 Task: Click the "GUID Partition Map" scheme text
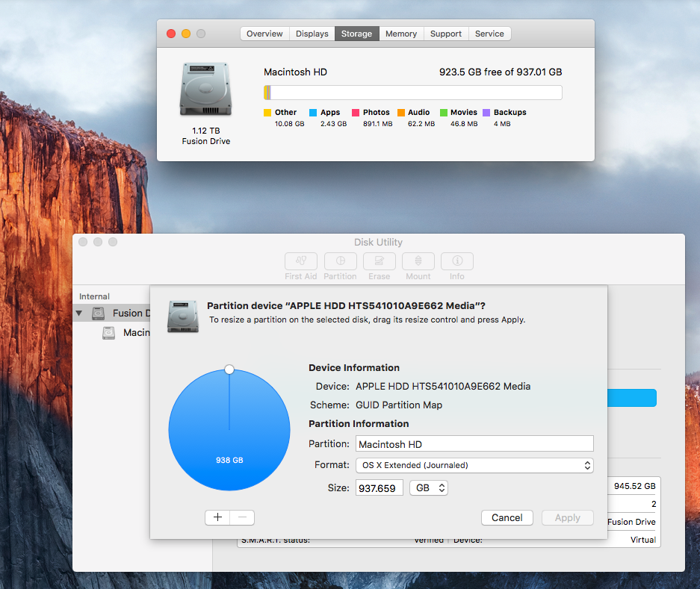(x=399, y=405)
